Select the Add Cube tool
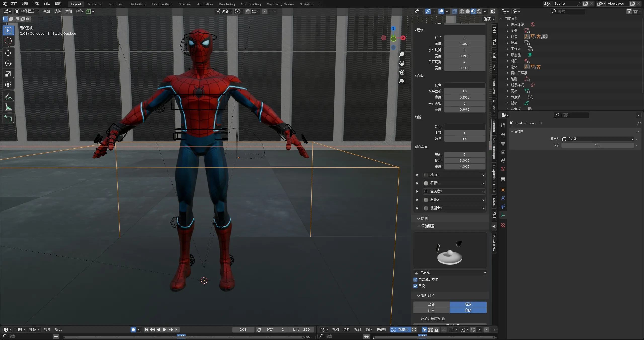Image resolution: width=644 pixels, height=340 pixels. coord(8,119)
